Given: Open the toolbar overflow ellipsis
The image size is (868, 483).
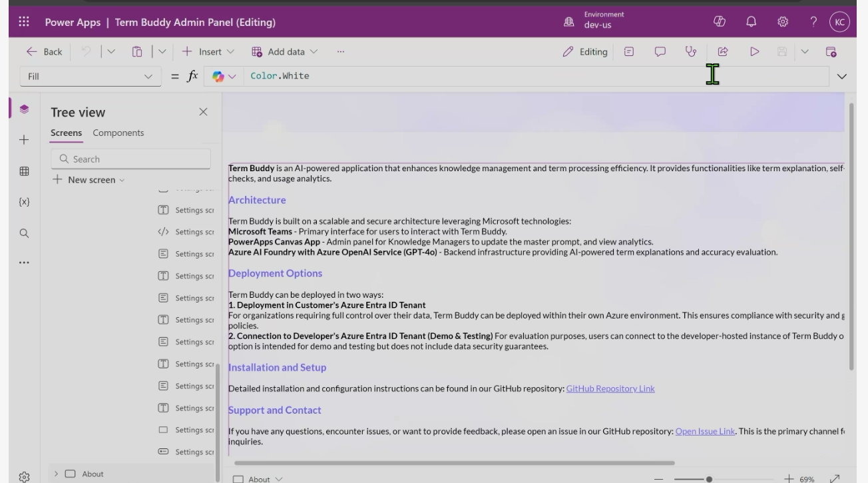Looking at the screenshot, I should tap(341, 51).
